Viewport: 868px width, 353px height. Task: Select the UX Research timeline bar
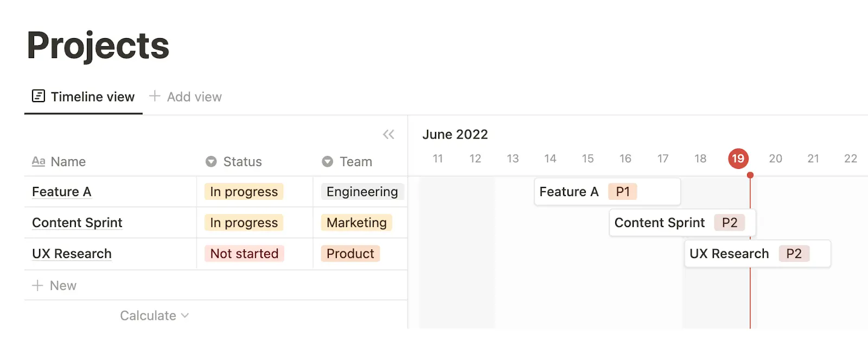point(757,254)
